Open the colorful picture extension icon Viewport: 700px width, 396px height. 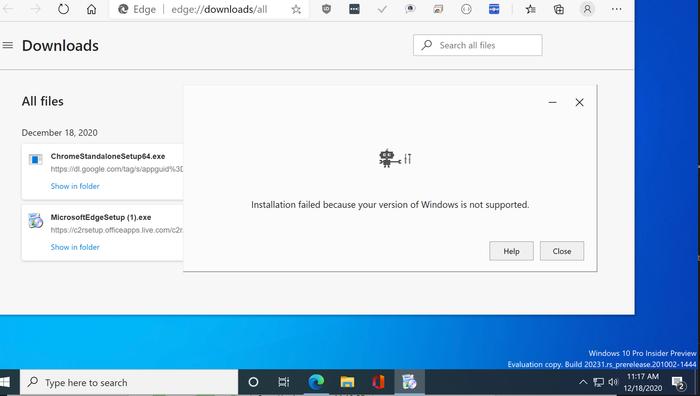[x=438, y=9]
